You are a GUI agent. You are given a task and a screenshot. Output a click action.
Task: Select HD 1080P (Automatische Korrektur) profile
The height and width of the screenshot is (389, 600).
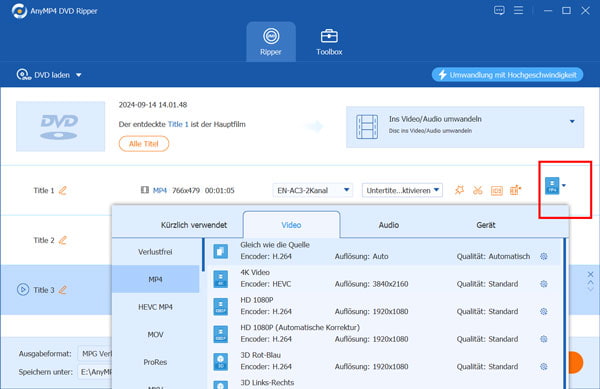[384, 334]
